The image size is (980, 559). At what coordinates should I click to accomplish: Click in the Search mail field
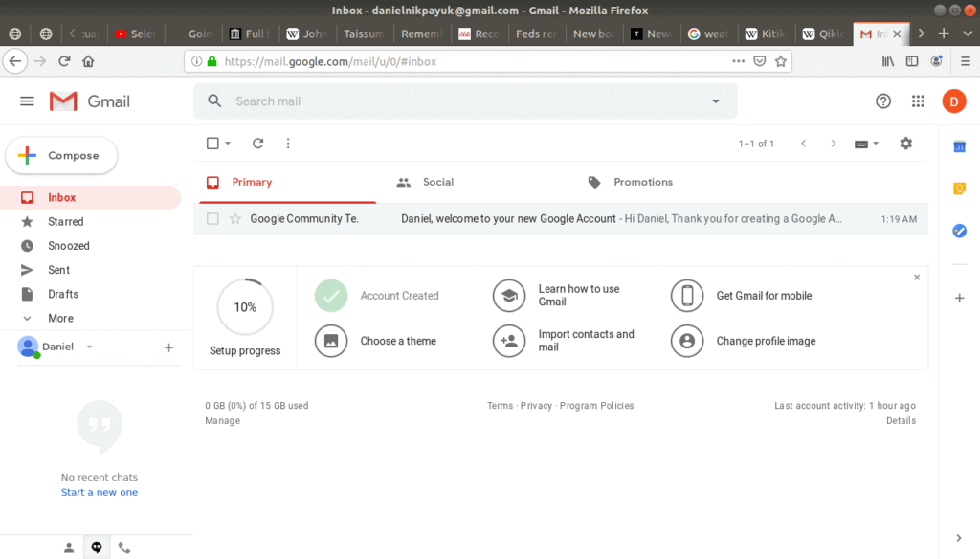[x=466, y=101]
